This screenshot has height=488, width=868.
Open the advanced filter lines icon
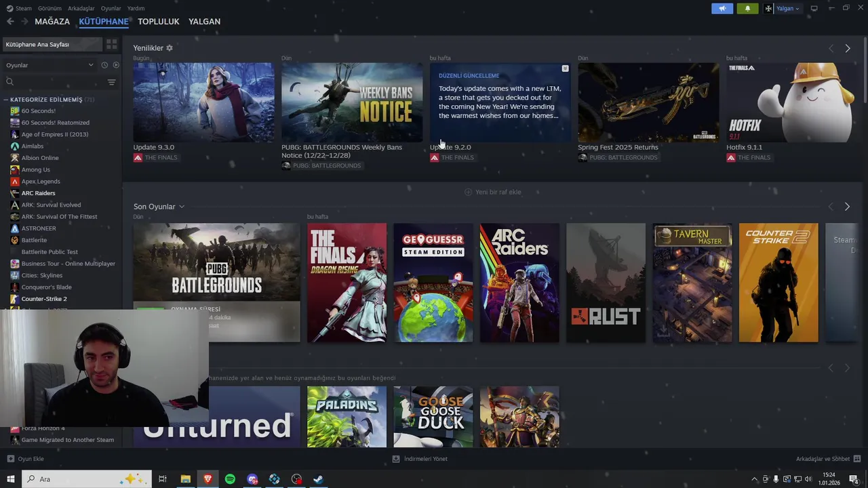pos(111,82)
